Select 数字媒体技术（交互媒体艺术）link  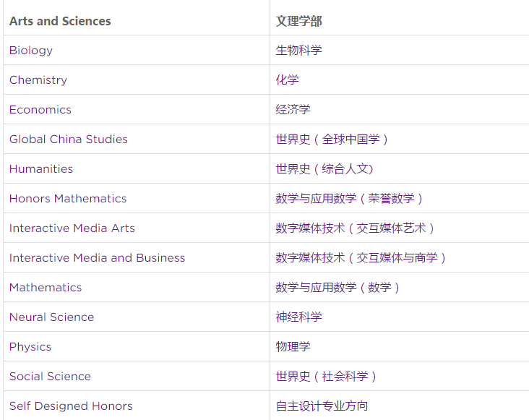pos(355,228)
